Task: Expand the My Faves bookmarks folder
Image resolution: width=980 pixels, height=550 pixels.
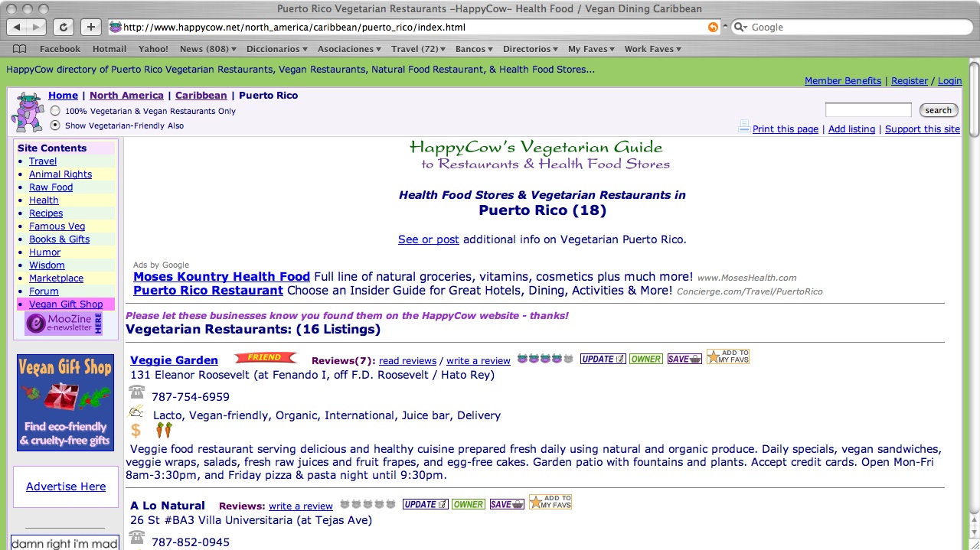Action: pos(591,49)
